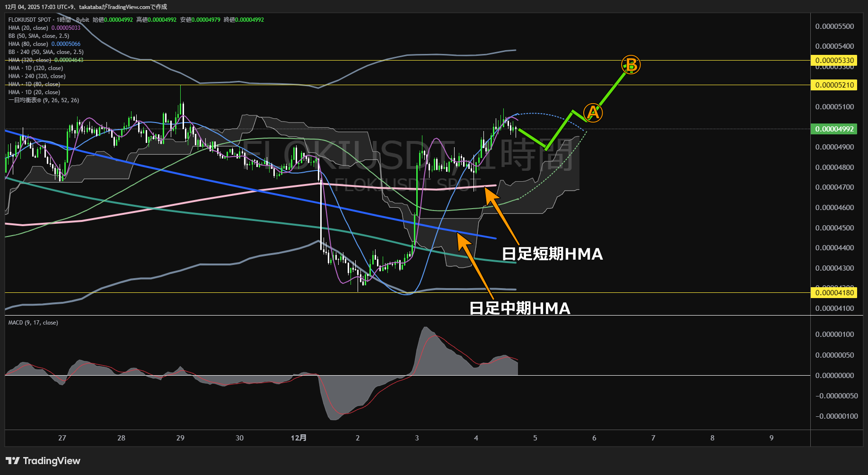The height and width of the screenshot is (475, 868).
Task: Click the green 0.00004992 current price label
Action: click(834, 129)
